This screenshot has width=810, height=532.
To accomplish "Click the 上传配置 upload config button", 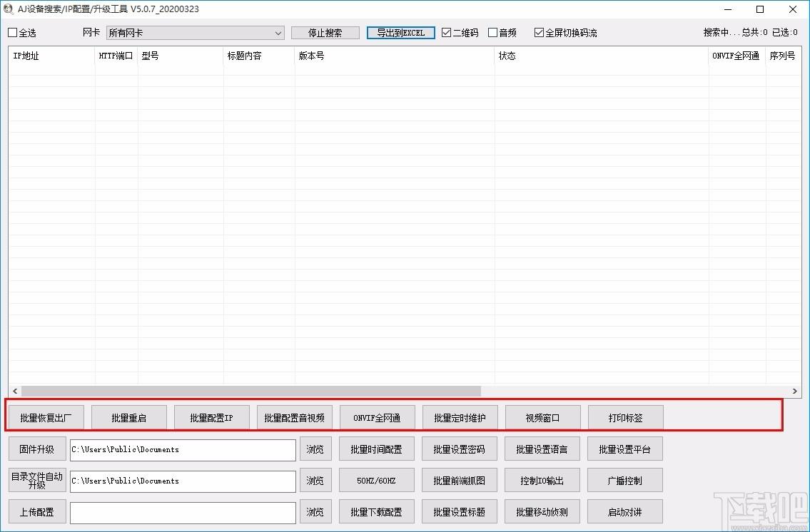I will click(x=37, y=512).
